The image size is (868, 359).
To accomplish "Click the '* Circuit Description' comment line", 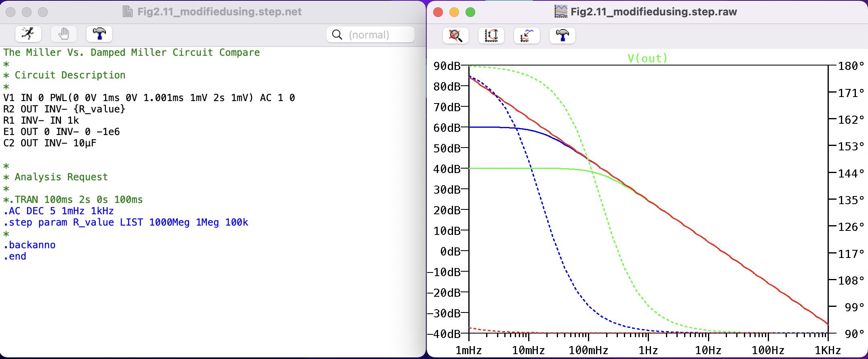I will (x=65, y=75).
